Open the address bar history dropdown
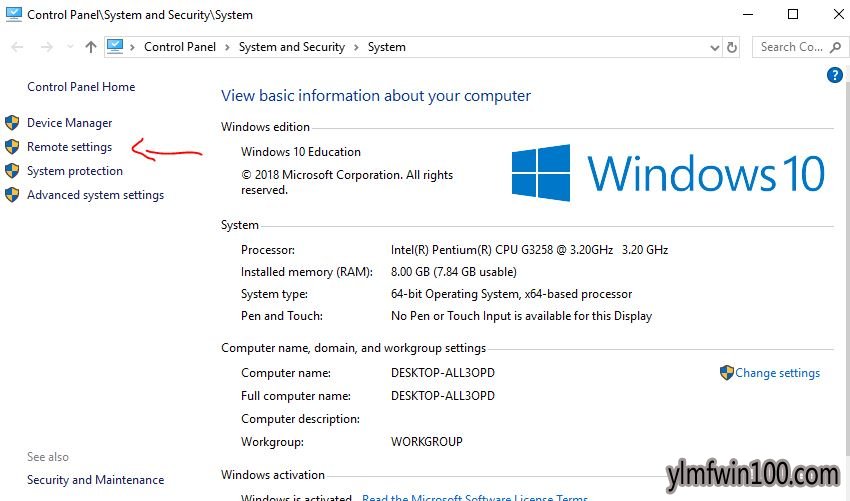This screenshot has width=850, height=501. (714, 48)
